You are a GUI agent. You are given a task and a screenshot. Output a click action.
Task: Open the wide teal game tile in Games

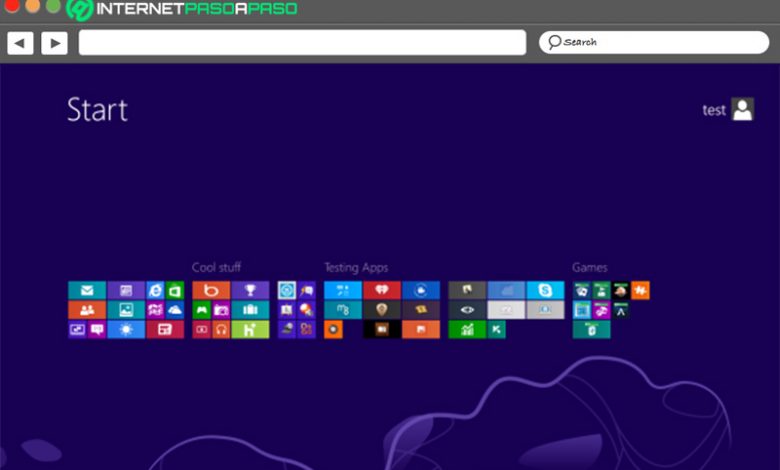(591, 329)
